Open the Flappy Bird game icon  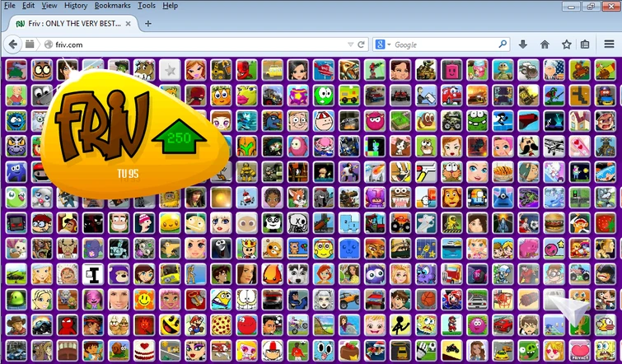coord(606,325)
